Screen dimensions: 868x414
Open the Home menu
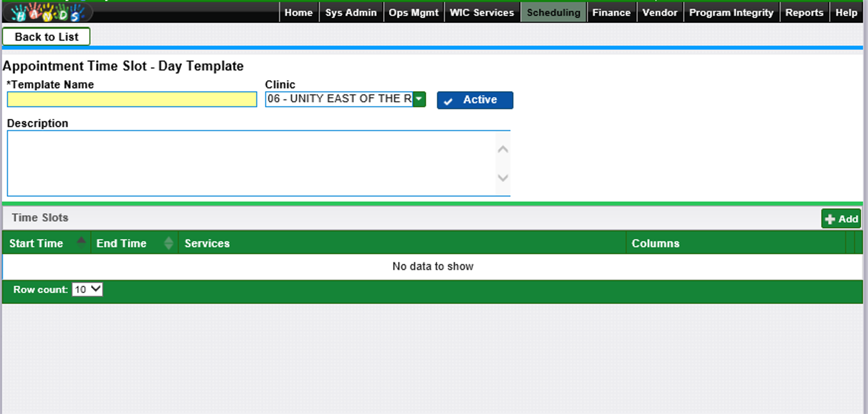point(298,13)
